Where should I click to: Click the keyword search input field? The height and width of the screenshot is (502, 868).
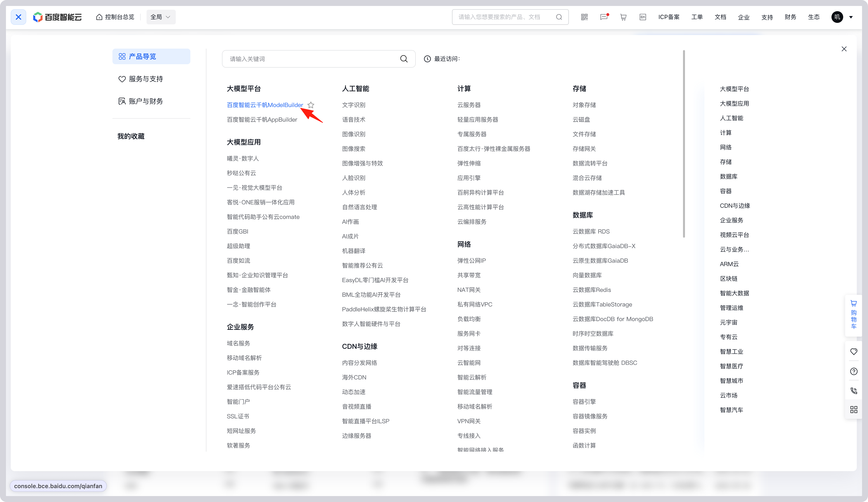310,59
